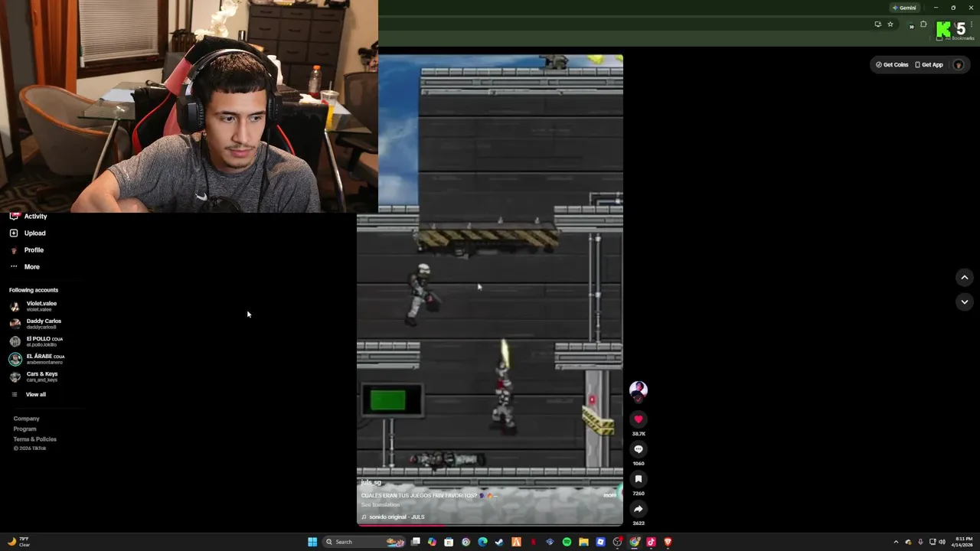Seek using the video progress bar
The width and height of the screenshot is (980, 551).
click(490, 525)
